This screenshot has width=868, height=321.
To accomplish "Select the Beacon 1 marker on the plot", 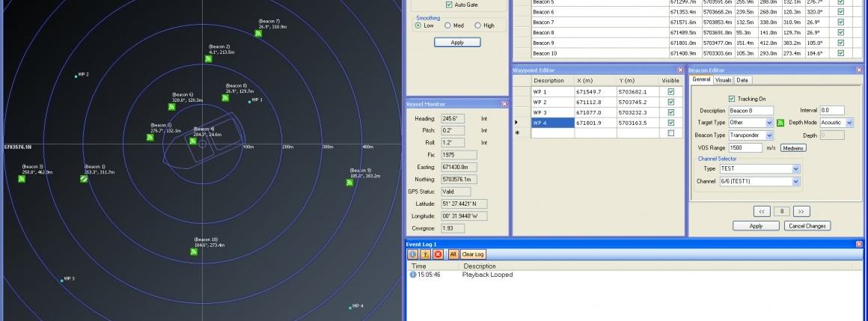I will coord(84,179).
